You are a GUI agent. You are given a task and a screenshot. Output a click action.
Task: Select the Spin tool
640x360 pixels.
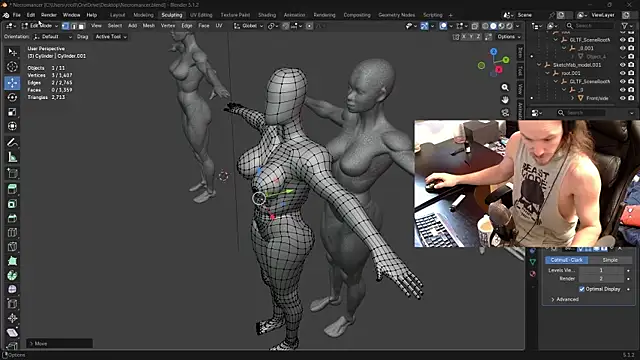tap(12, 275)
